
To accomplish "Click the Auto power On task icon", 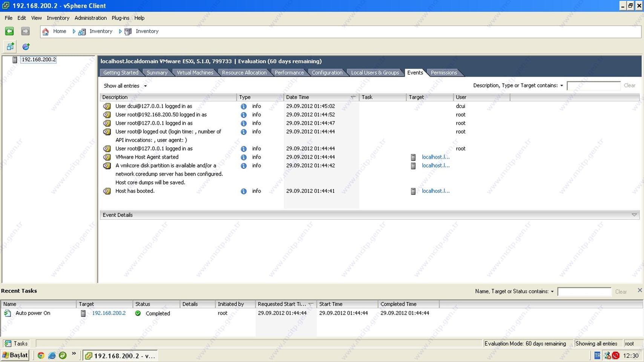I will [x=8, y=313].
